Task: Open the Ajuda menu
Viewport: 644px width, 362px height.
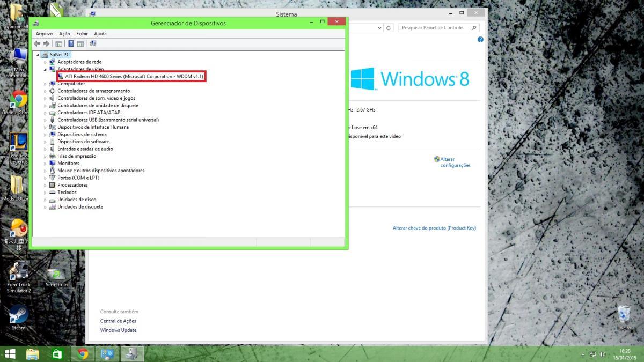Action: click(100, 33)
